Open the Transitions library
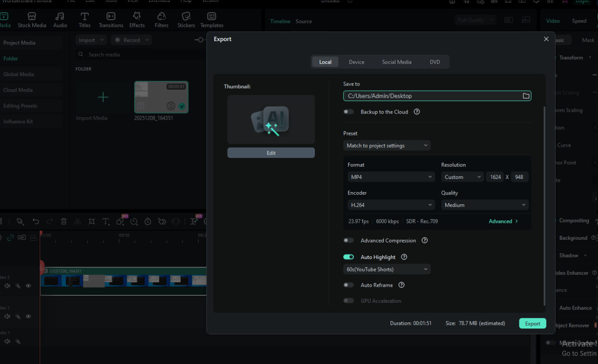The width and height of the screenshot is (598, 364). 111,20
